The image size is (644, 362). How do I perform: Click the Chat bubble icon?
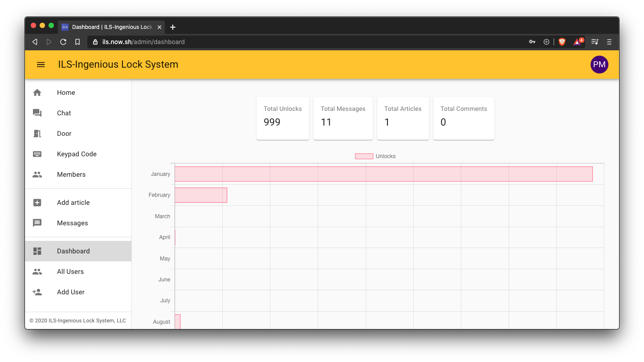point(37,113)
